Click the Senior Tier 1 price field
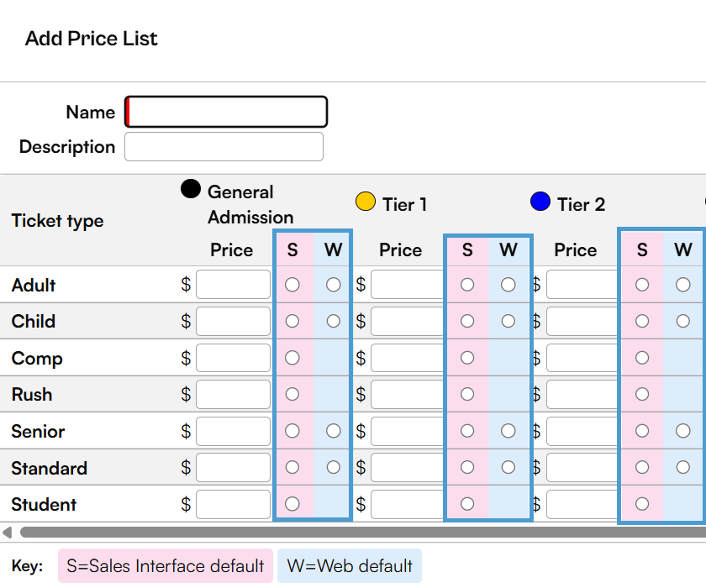 click(408, 431)
